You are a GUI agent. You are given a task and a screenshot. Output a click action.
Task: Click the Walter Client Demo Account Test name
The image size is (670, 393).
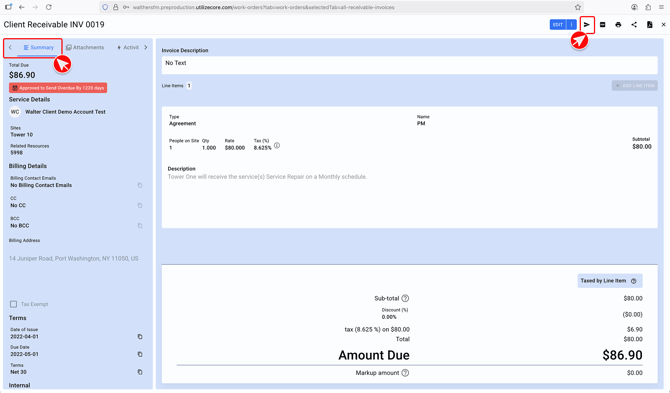pyautogui.click(x=65, y=112)
